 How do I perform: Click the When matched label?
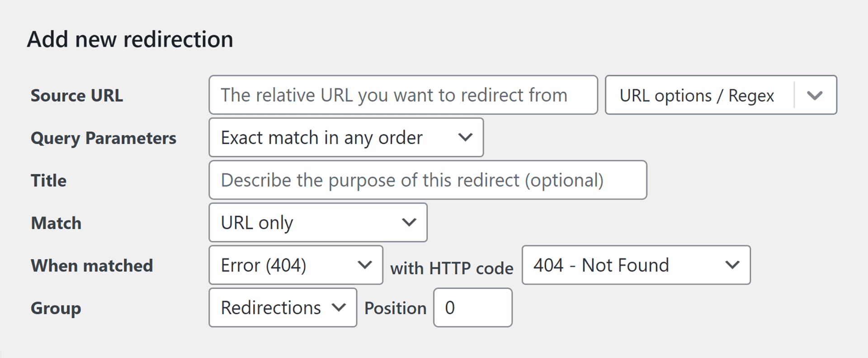click(92, 265)
